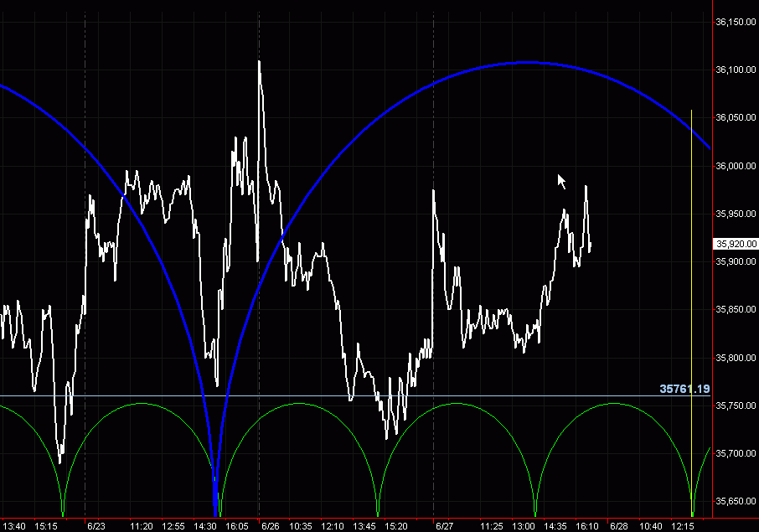Click the 6/23 date label on time axis
759x532 pixels.
pyautogui.click(x=96, y=526)
